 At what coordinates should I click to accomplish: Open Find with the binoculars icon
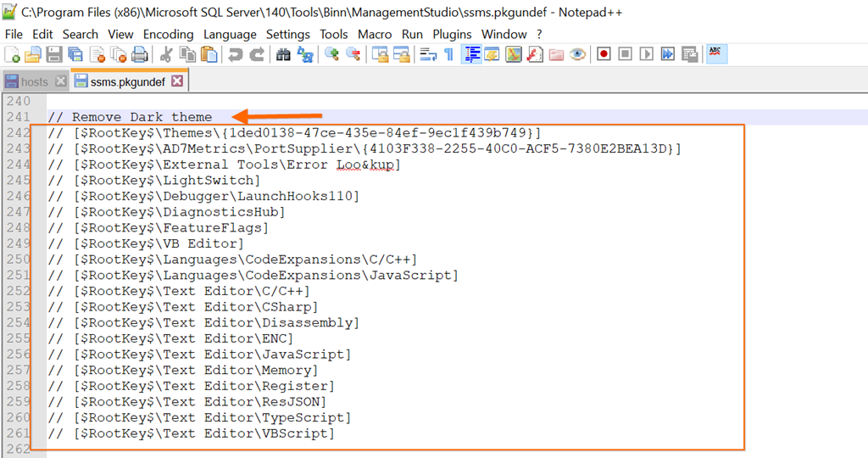(283, 54)
